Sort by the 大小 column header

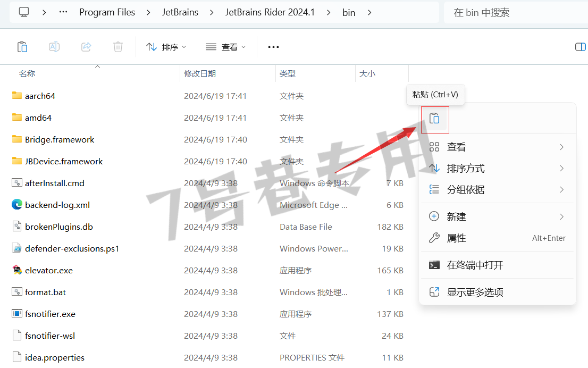[367, 74]
